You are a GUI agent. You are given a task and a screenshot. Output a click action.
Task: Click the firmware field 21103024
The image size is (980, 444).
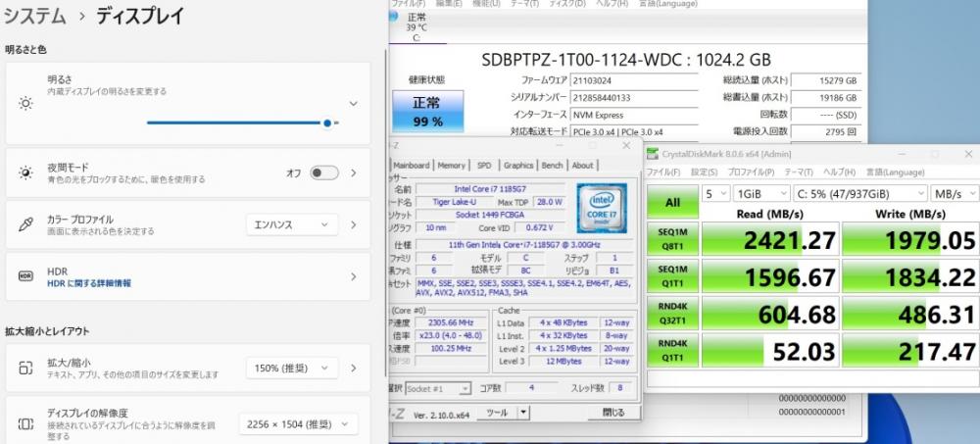633,80
